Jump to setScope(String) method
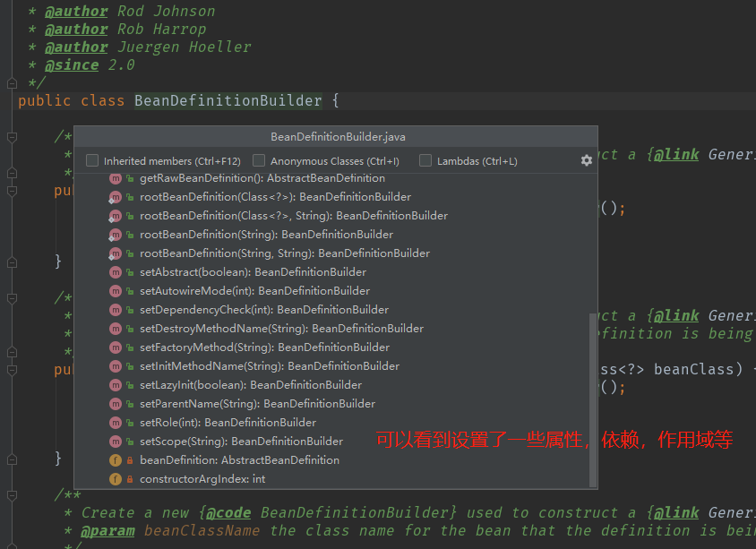This screenshot has height=549, width=756. click(242, 442)
